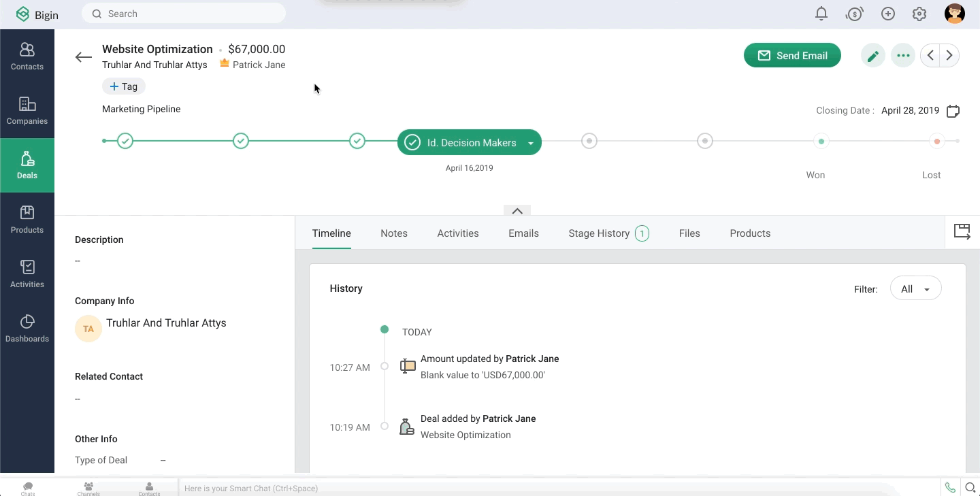Collapse the pipeline section with chevron
The width and height of the screenshot is (980, 496).
click(517, 211)
